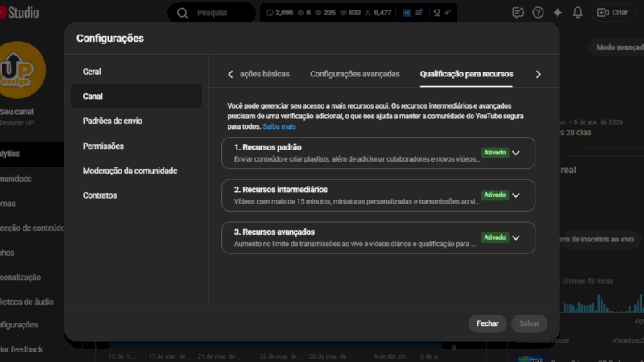Image resolution: width=644 pixels, height=362 pixels.
Task: Expand the Recursos padrão chevron
Action: point(516,153)
